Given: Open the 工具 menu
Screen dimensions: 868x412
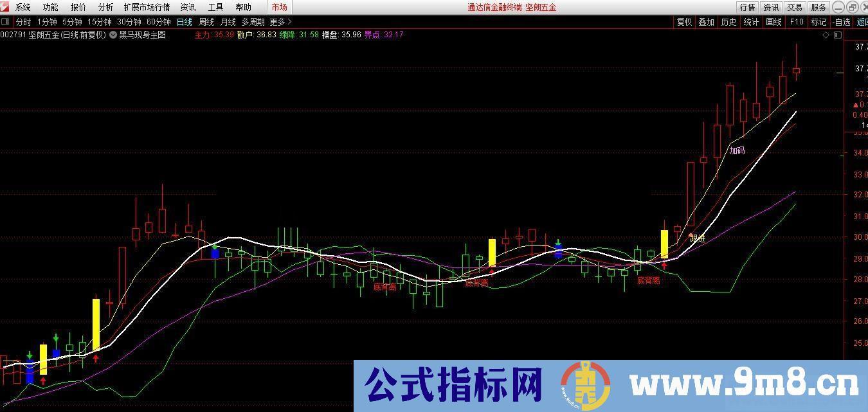Looking at the screenshot, I should point(215,7).
